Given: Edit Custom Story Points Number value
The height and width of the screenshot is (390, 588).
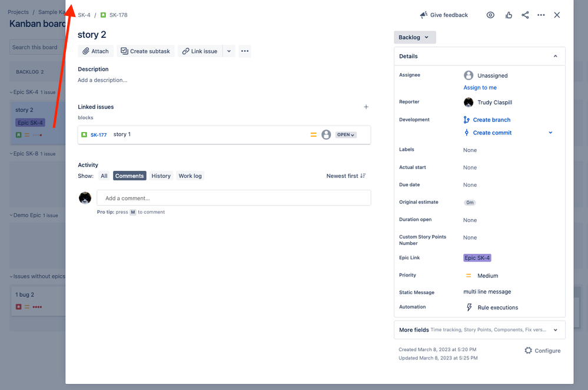Looking at the screenshot, I should pyautogui.click(x=470, y=237).
